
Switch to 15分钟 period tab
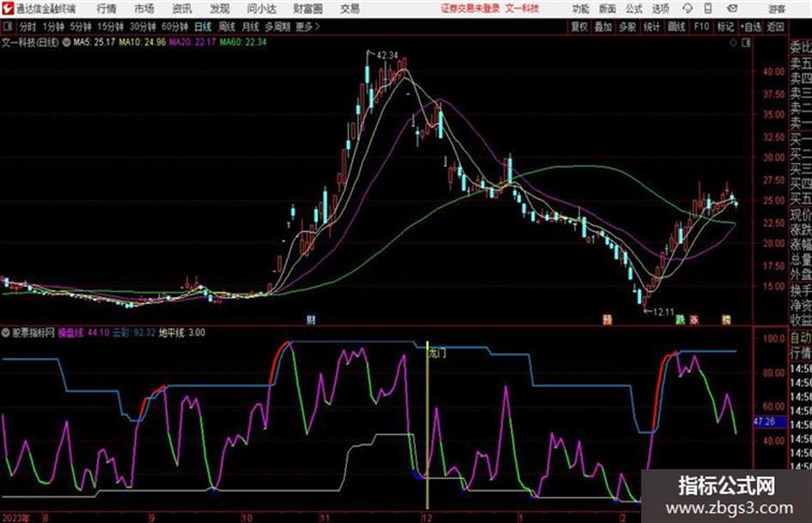pos(111,27)
